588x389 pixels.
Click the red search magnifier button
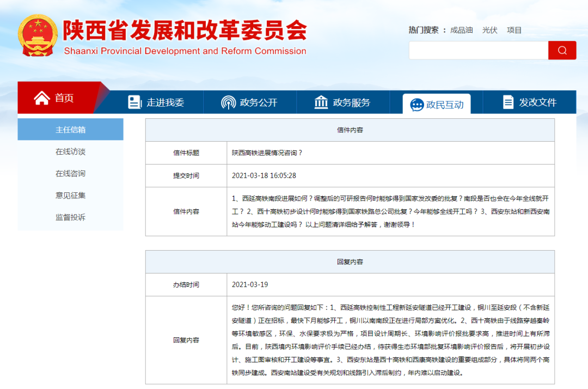point(562,50)
